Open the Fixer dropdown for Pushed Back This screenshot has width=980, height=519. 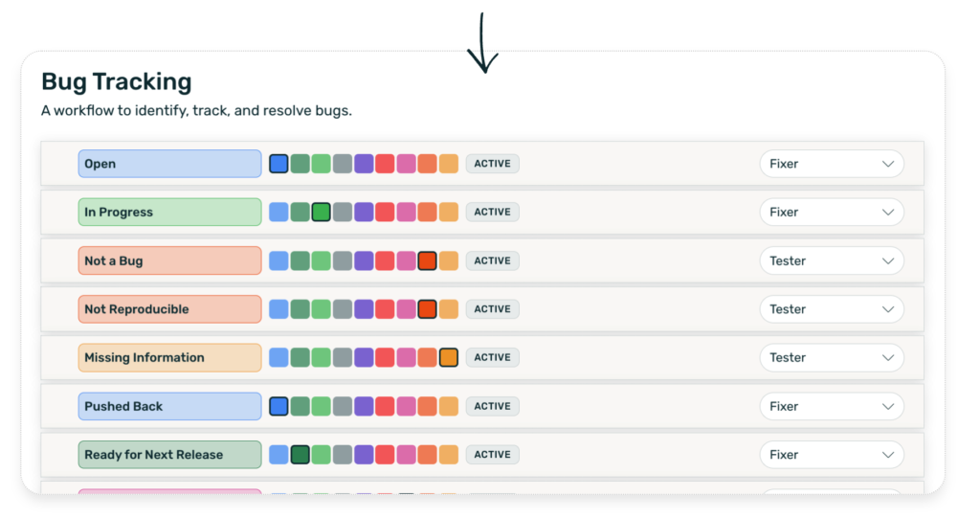(x=831, y=406)
